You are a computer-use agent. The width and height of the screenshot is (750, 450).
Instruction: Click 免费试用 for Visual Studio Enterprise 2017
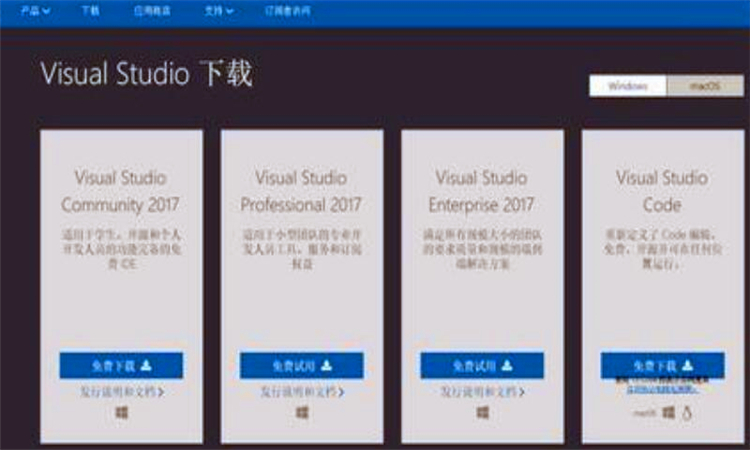(x=482, y=366)
